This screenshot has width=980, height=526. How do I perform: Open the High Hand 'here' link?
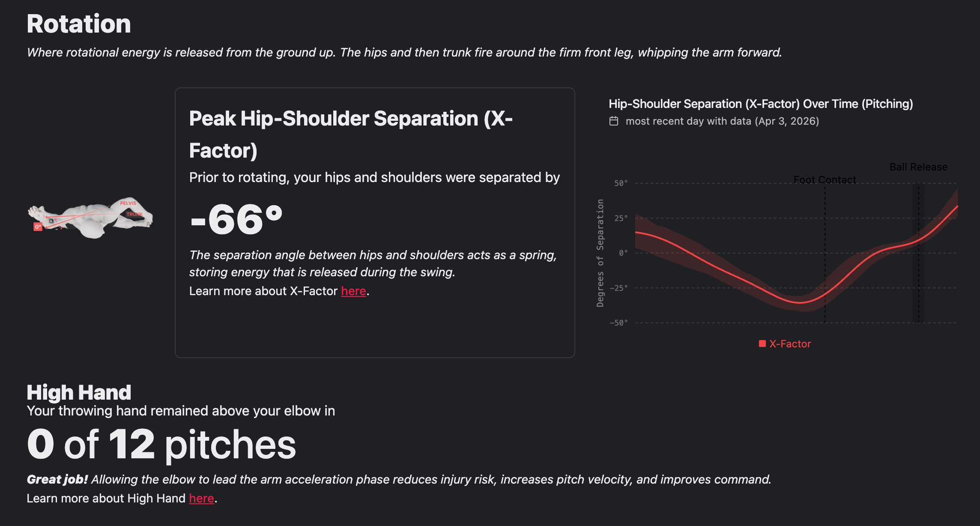click(201, 499)
